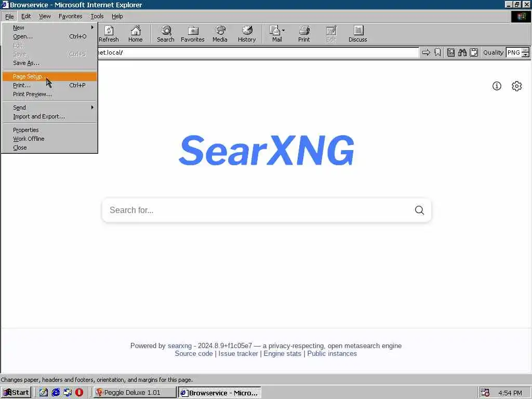
Task: Click the Refresh toolbar icon
Action: point(109,34)
